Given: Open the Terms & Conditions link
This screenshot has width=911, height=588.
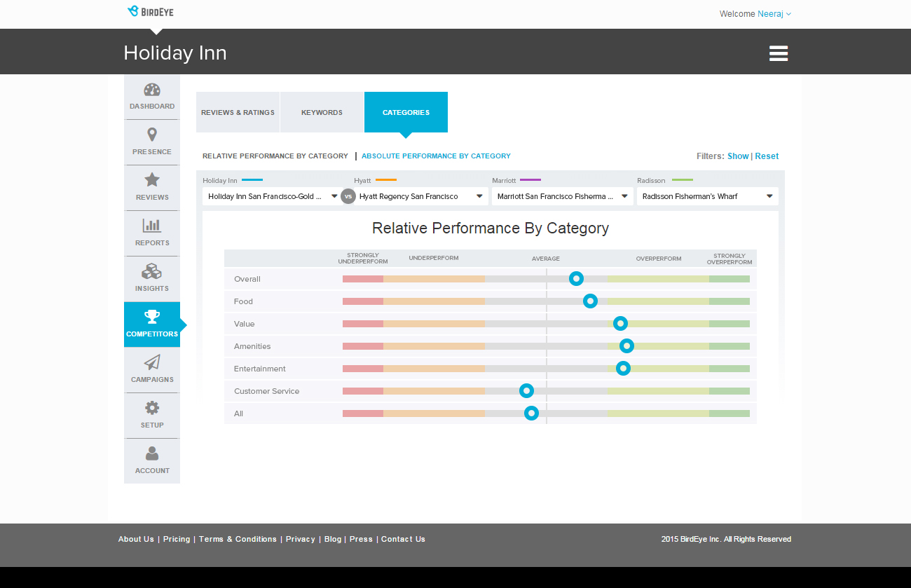Looking at the screenshot, I should 238,539.
